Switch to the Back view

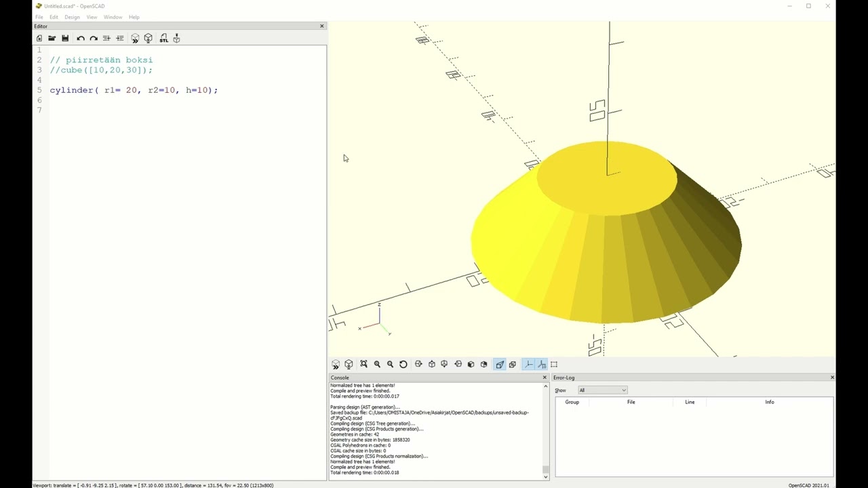(484, 365)
